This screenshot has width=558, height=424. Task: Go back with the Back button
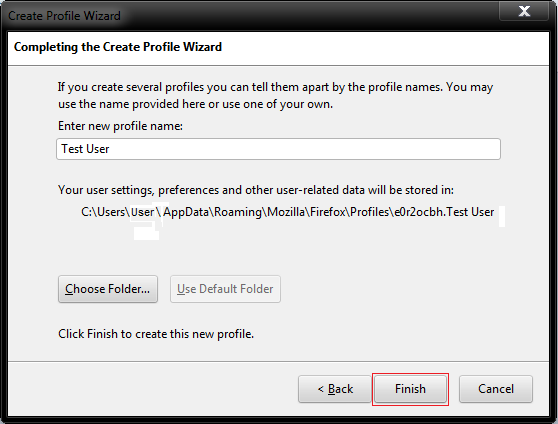[x=335, y=389]
